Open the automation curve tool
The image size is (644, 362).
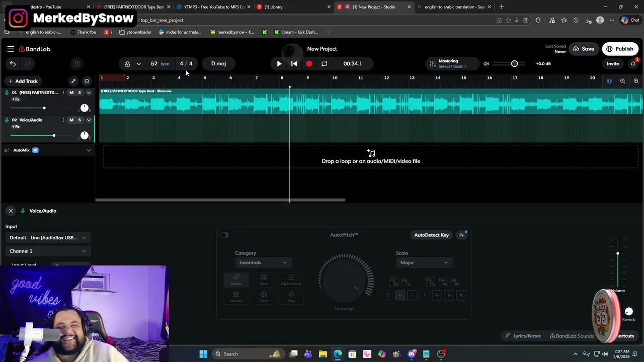pos(73,81)
